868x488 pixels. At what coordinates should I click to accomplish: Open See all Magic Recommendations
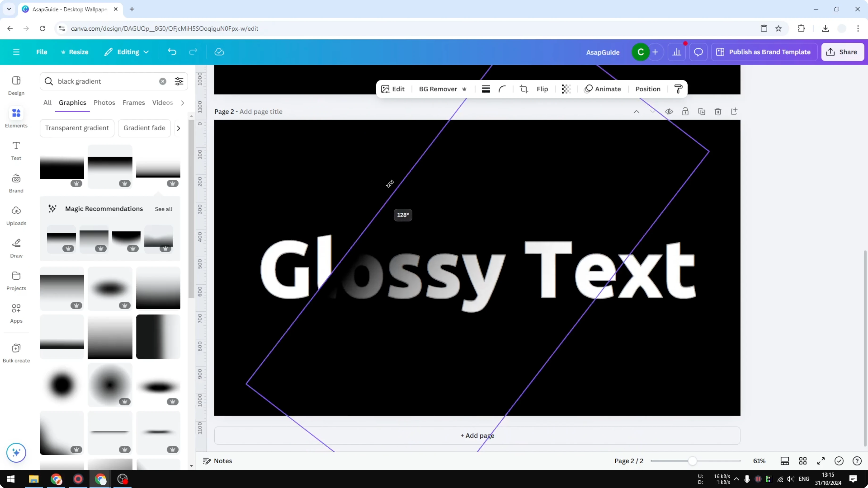[x=164, y=209]
